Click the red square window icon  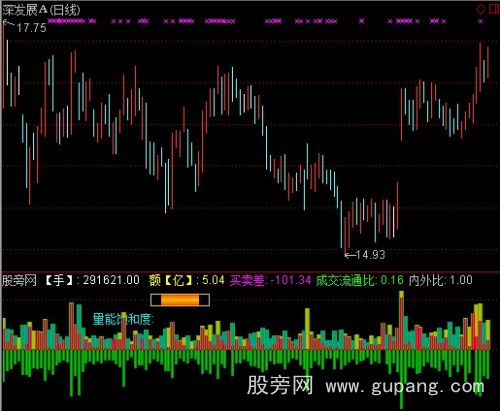click(494, 8)
